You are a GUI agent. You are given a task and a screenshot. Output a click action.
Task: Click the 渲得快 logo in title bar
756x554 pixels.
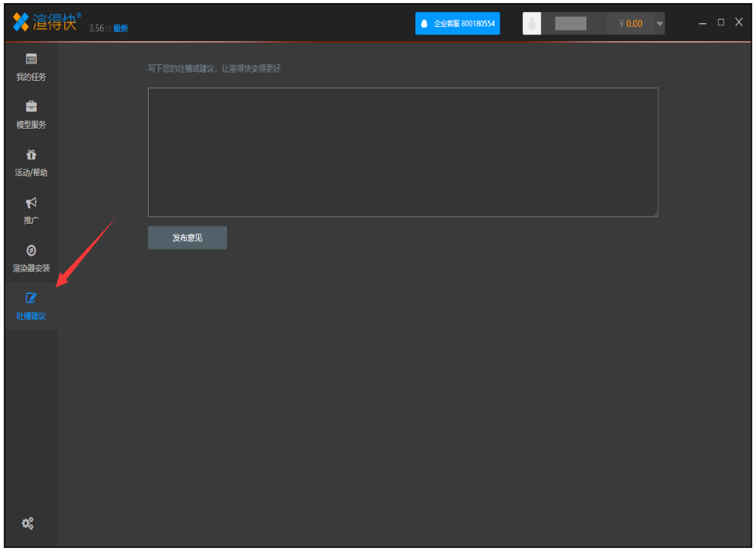(x=46, y=22)
